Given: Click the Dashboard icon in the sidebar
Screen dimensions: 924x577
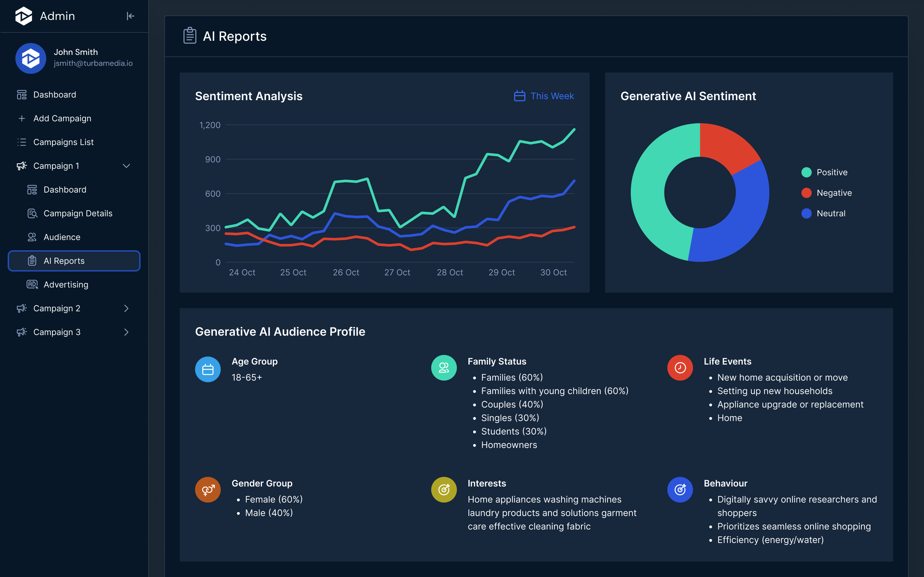Looking at the screenshot, I should pyautogui.click(x=22, y=94).
